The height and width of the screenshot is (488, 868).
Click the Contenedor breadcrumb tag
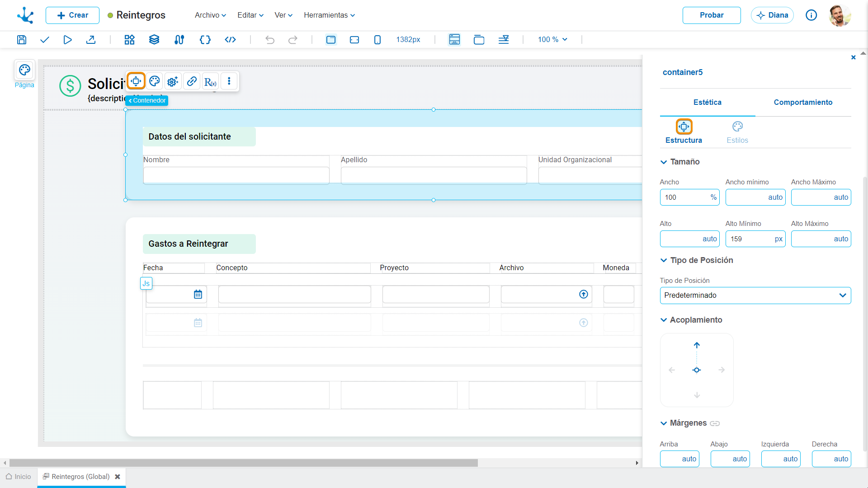(147, 101)
